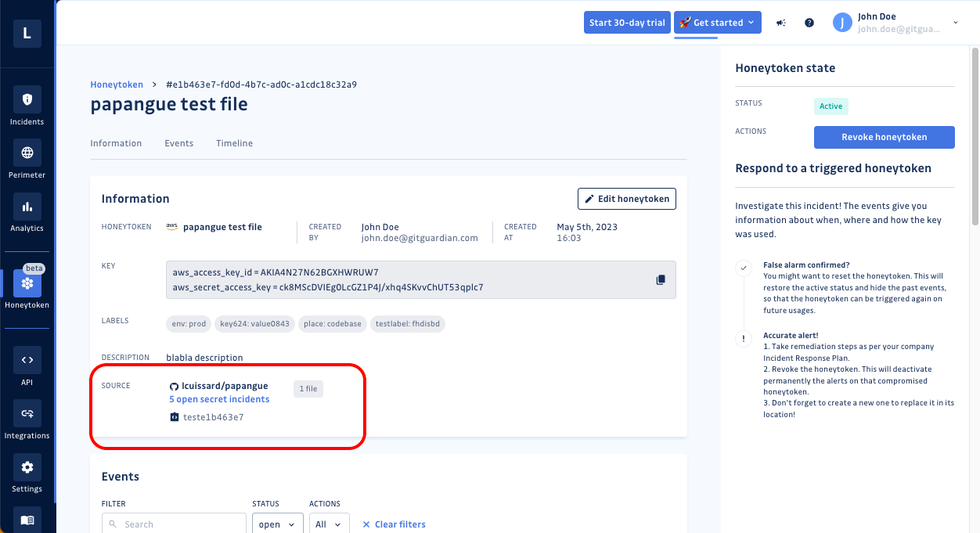The image size is (980, 533).
Task: Click the announcements megaphone icon
Action: (x=780, y=23)
